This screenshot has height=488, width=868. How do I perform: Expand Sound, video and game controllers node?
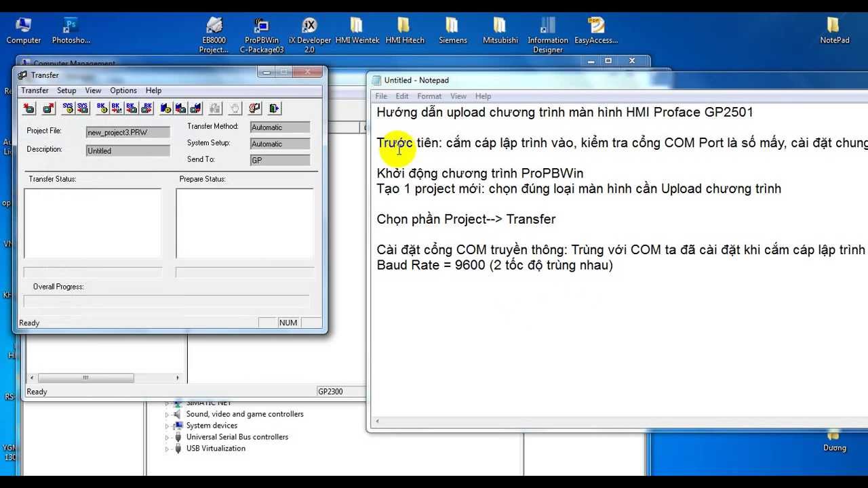pyautogui.click(x=167, y=414)
